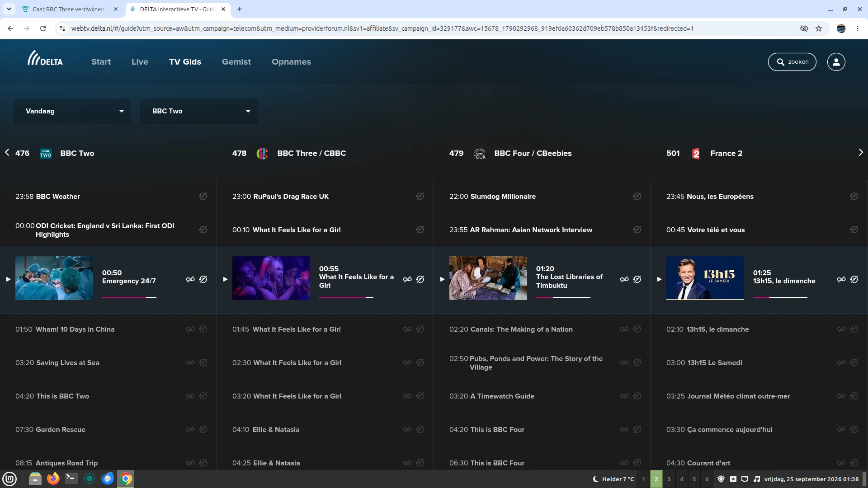Click the BBC Three / CBBC channel logo
The height and width of the screenshot is (488, 868).
click(262, 154)
